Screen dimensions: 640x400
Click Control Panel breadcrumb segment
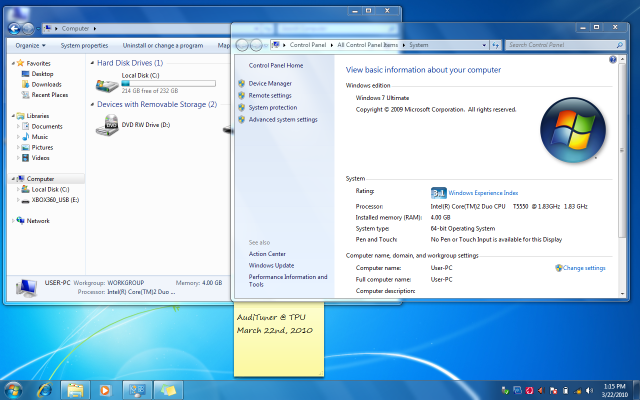point(308,45)
